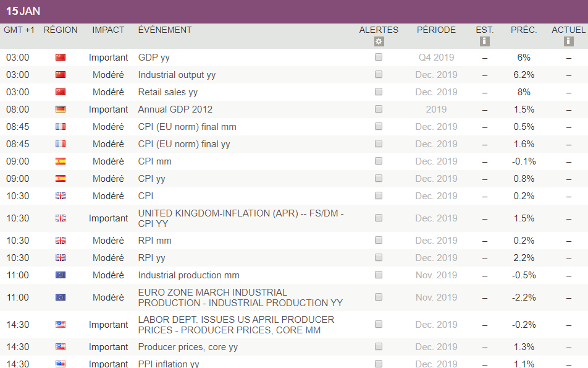Click EU flag beside Industrial production mm
This screenshot has height=368, width=588.
[x=61, y=275]
